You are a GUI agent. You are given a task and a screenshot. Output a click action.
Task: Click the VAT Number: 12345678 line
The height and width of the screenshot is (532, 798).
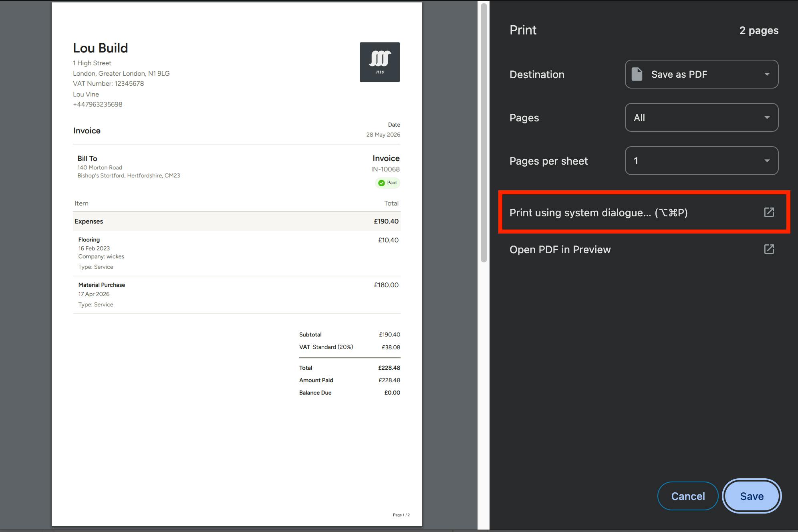point(108,83)
